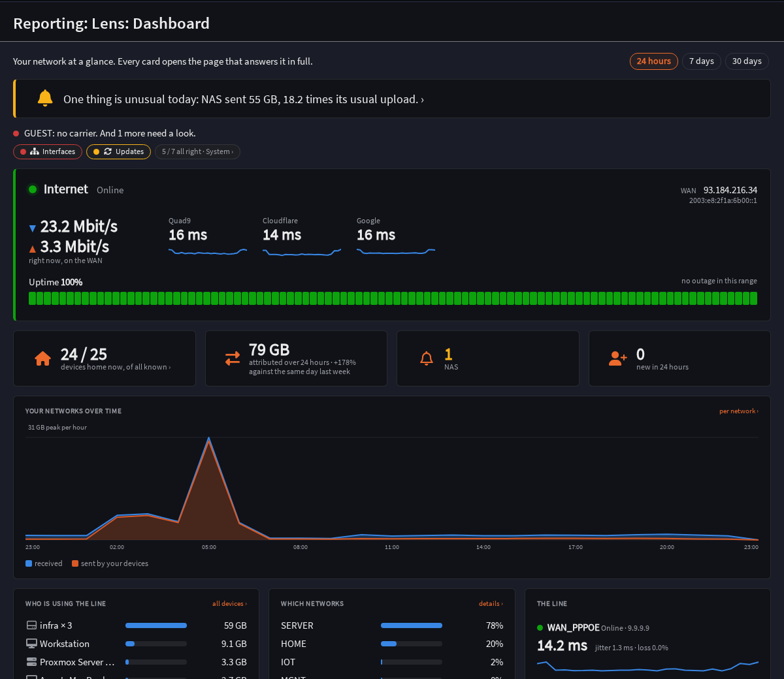Click the Quad9 latency sparkline

[x=208, y=251]
